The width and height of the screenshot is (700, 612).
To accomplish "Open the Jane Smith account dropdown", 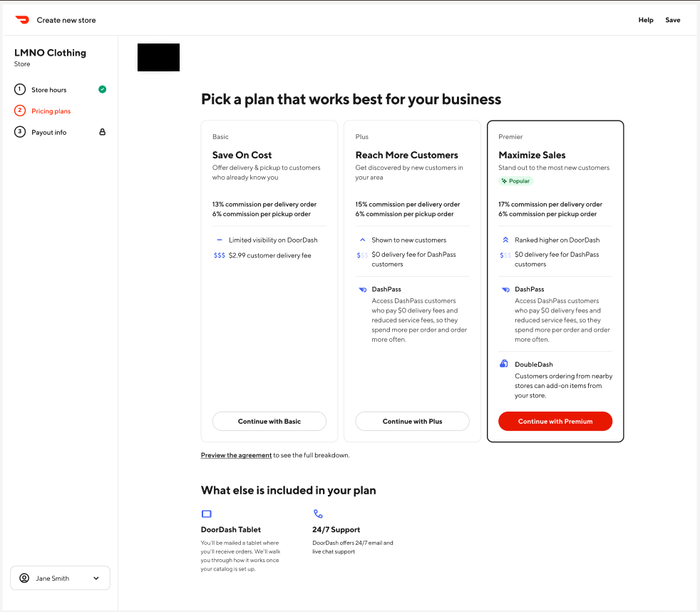I will (60, 578).
